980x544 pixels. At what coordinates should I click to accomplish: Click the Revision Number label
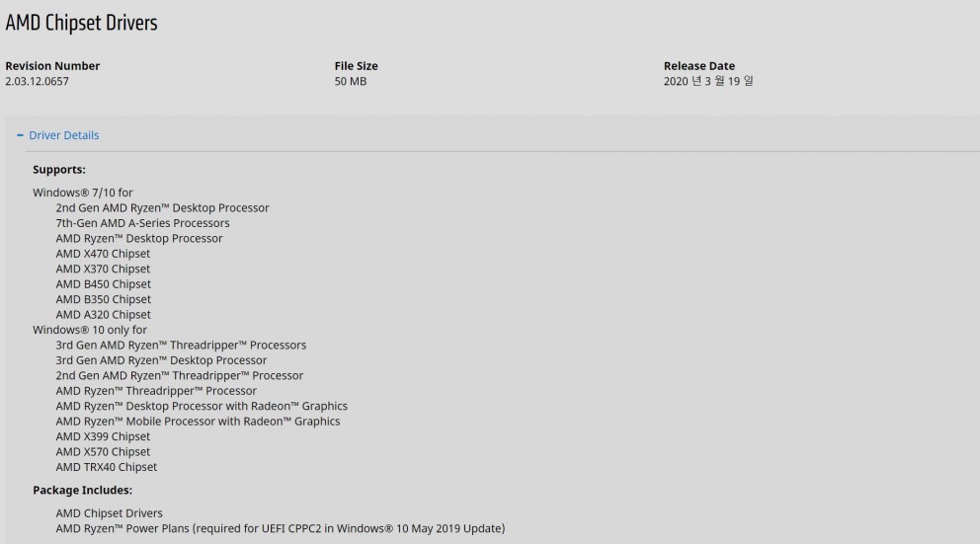point(52,66)
